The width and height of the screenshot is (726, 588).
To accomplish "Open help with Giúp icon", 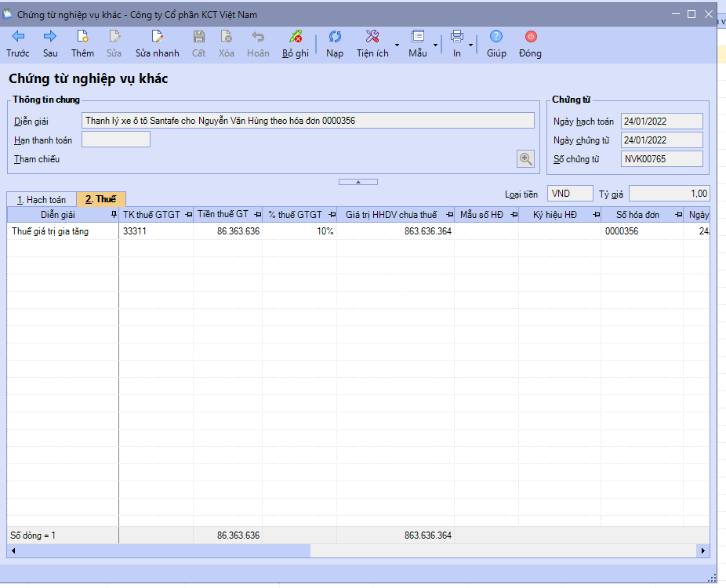I will click(x=496, y=37).
